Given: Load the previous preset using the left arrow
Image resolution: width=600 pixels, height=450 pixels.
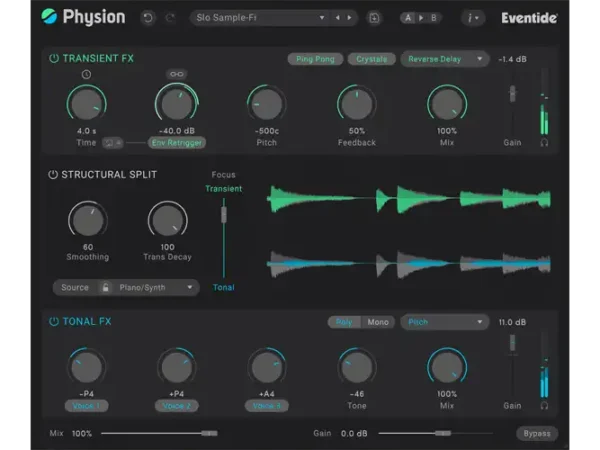Looking at the screenshot, I should (338, 18).
